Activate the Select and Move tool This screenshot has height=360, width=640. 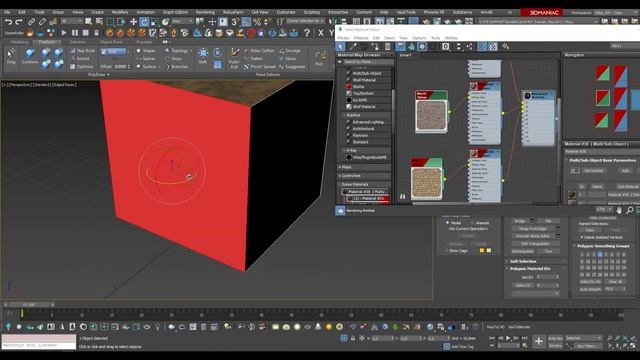pos(133,22)
